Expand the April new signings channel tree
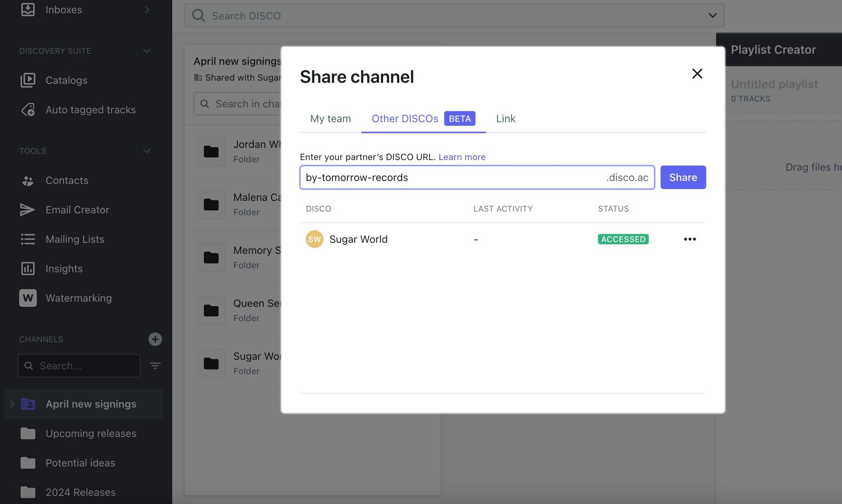Viewport: 842px width, 504px height. click(x=12, y=404)
